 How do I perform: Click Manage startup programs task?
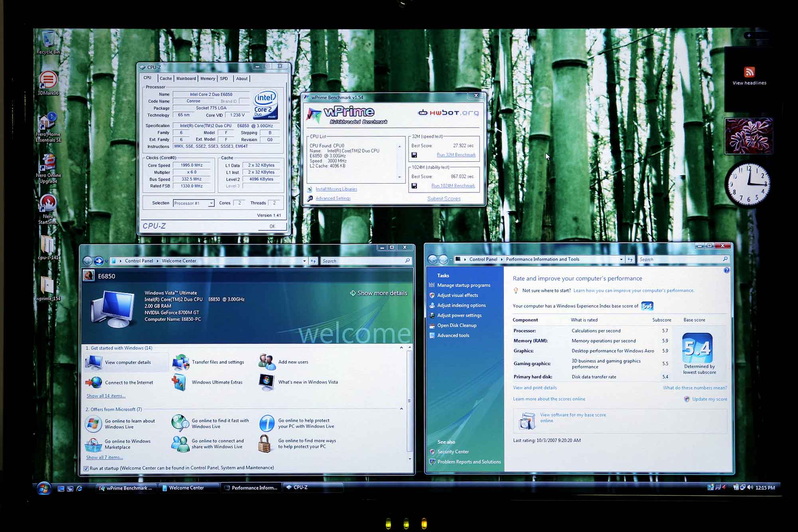pos(464,285)
